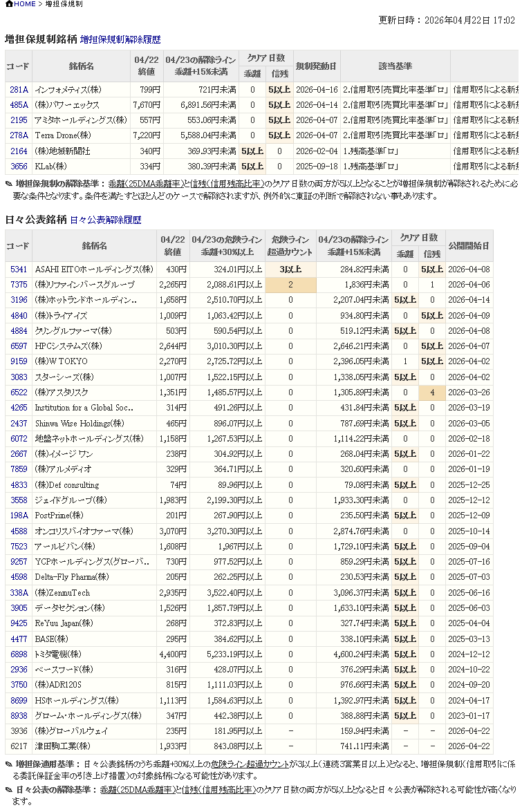
Task: Open stock code 198A for PostPrime
Action: click(x=19, y=516)
